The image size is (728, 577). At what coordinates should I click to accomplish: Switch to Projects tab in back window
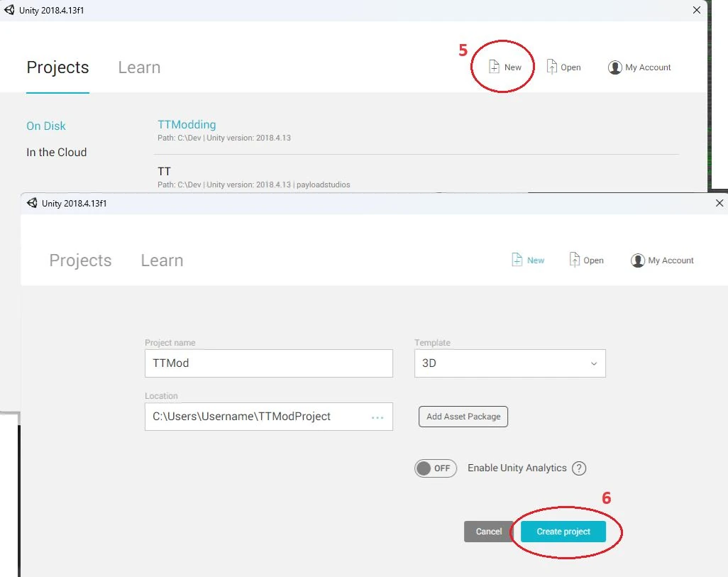point(57,67)
